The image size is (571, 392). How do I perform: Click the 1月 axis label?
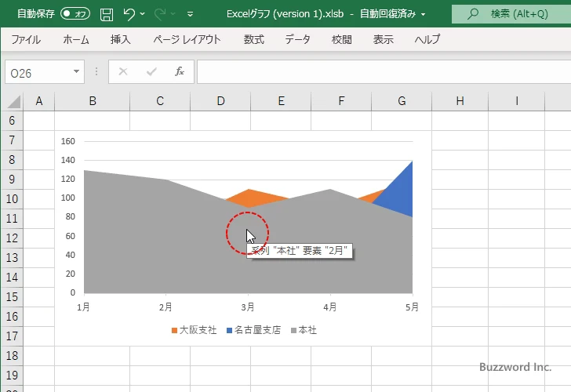83,307
